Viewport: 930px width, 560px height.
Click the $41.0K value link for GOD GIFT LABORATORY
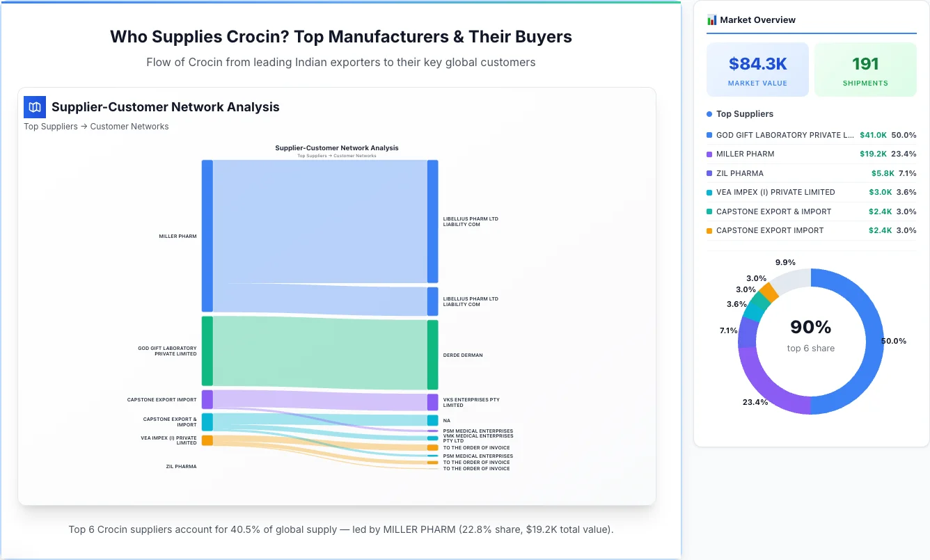tap(874, 135)
